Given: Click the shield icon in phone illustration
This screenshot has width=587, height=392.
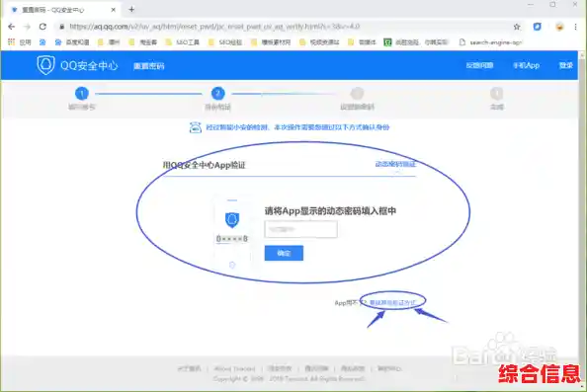Looking at the screenshot, I should [x=232, y=220].
